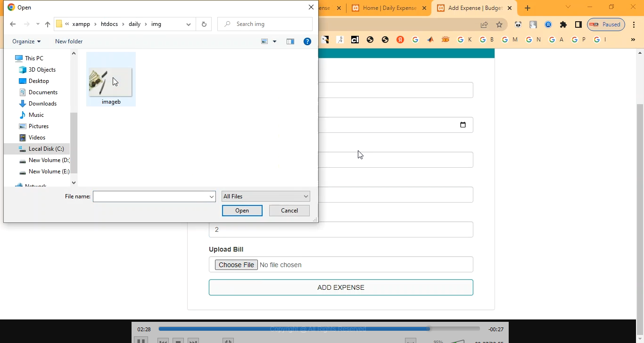The height and width of the screenshot is (343, 644).
Task: Toggle the Chrome side panel
Action: click(x=578, y=24)
